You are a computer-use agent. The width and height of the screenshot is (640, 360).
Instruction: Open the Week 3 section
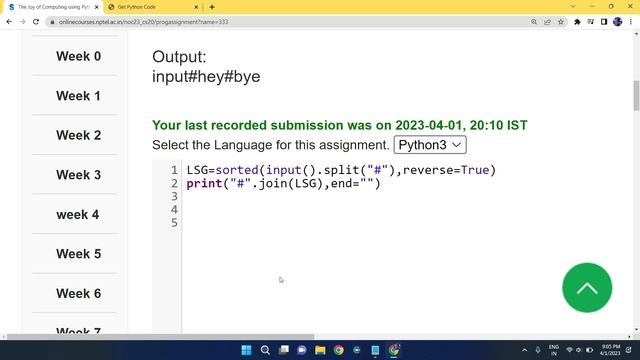coord(78,175)
